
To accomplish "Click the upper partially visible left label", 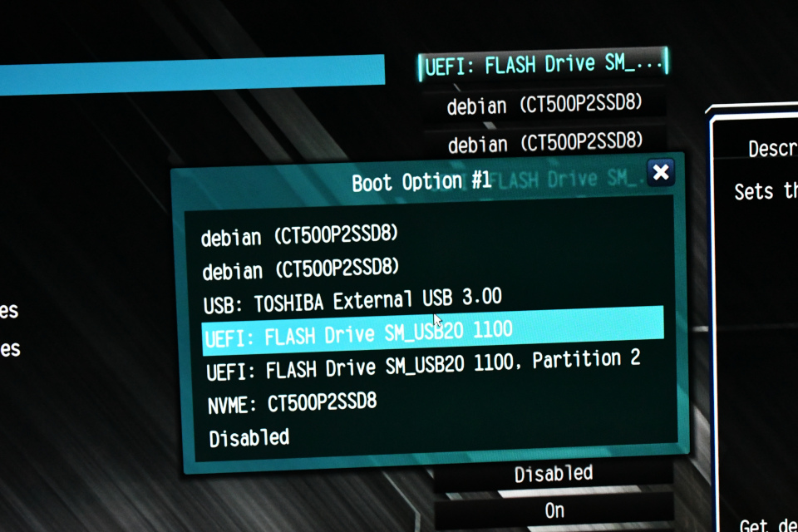I will pyautogui.click(x=8, y=311).
